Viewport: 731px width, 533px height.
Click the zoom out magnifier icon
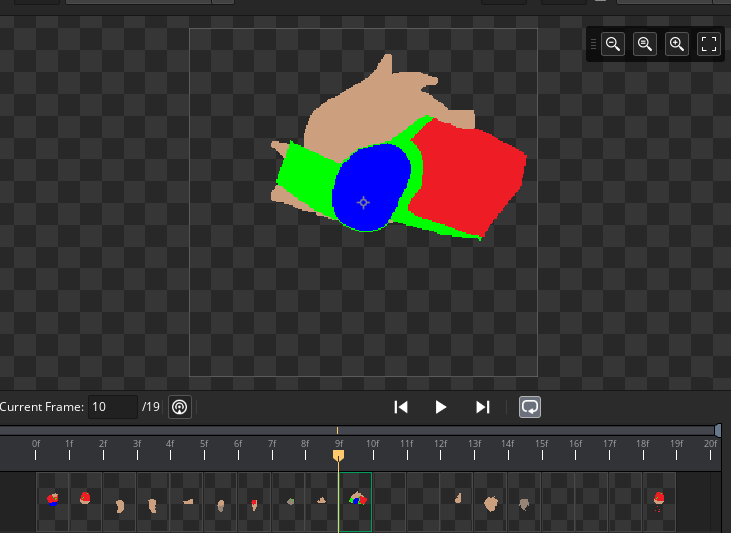[x=613, y=44]
